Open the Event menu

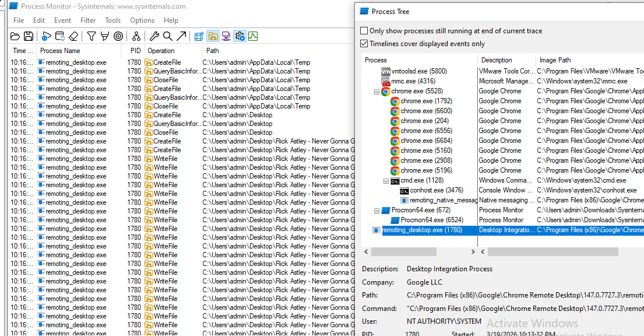[x=62, y=20]
